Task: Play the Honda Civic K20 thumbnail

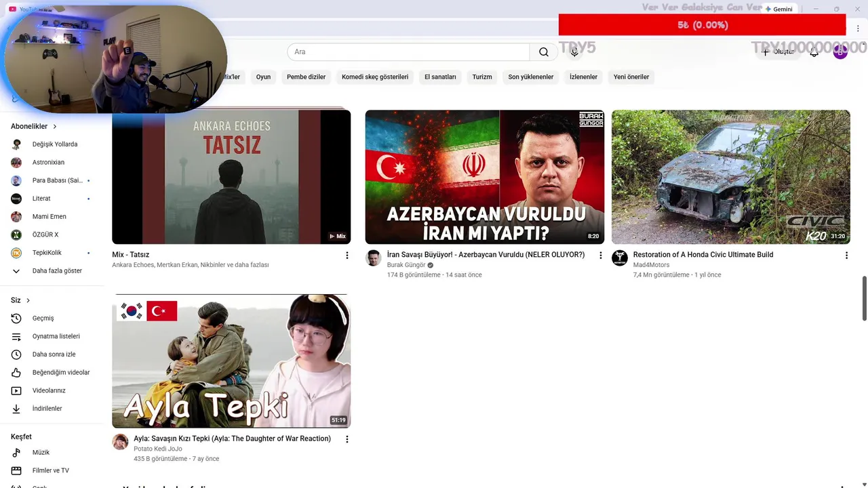Action: coord(731,177)
